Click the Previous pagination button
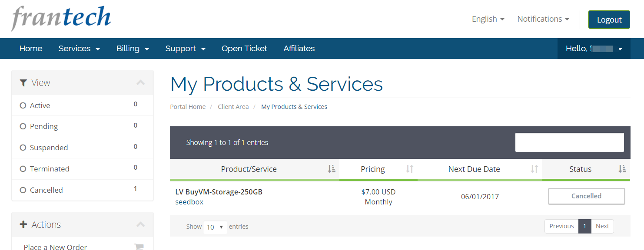Image resolution: width=644 pixels, height=250 pixels. (561, 226)
